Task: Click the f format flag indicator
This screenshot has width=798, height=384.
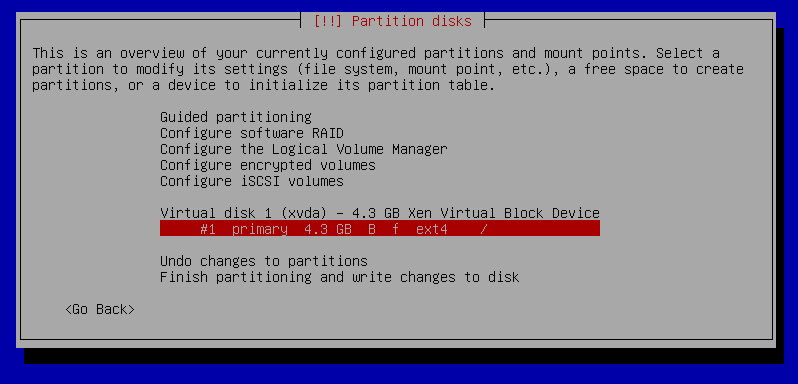Action: [x=395, y=229]
